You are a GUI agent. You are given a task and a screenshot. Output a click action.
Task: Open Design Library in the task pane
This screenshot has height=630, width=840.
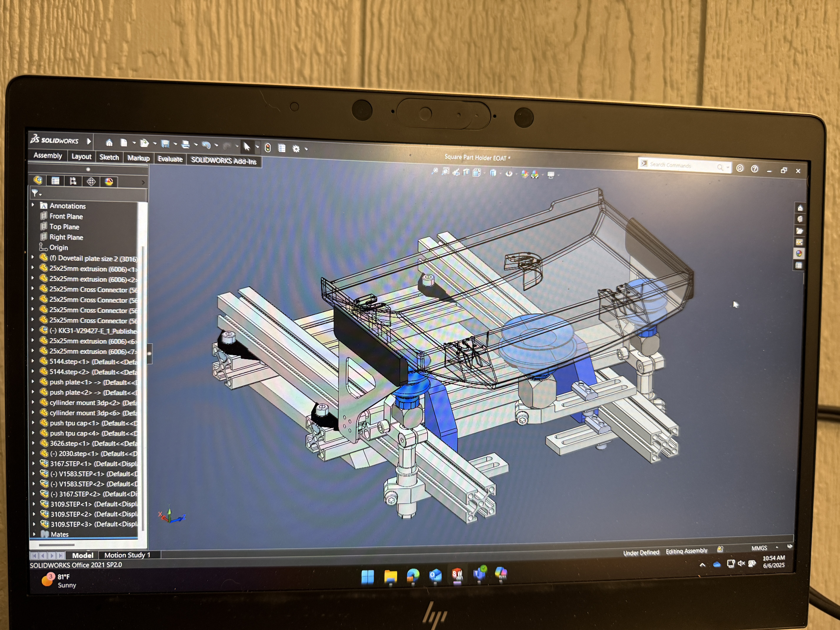800,219
